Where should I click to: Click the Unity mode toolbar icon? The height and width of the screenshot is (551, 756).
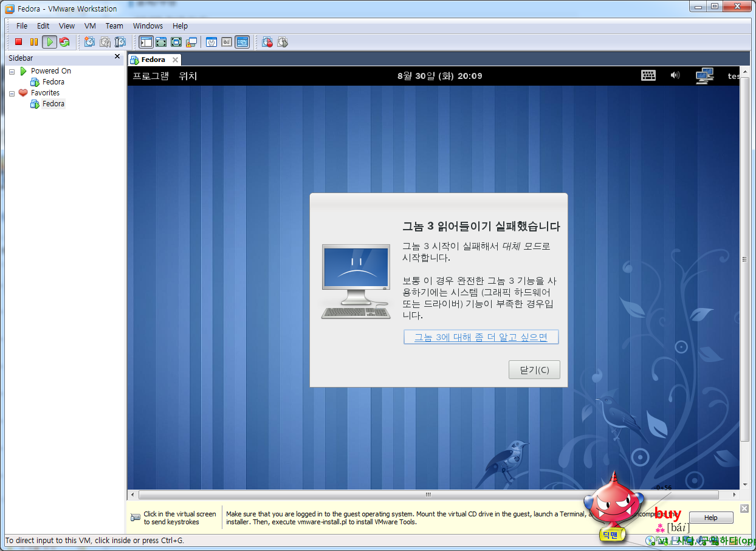point(191,42)
